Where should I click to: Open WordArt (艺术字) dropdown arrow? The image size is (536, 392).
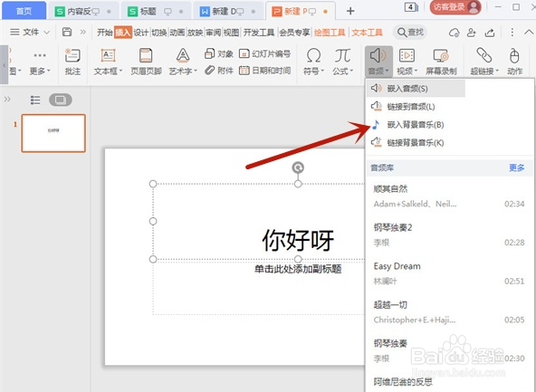click(196, 72)
